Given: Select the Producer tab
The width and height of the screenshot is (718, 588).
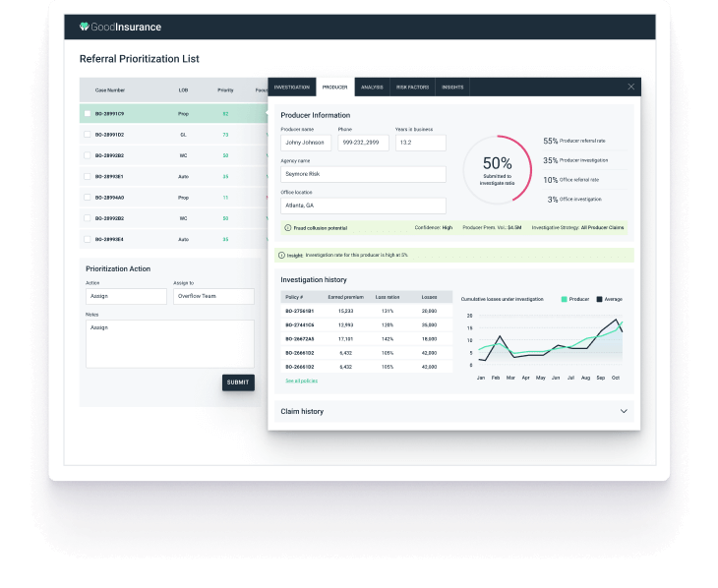Looking at the screenshot, I should (334, 87).
